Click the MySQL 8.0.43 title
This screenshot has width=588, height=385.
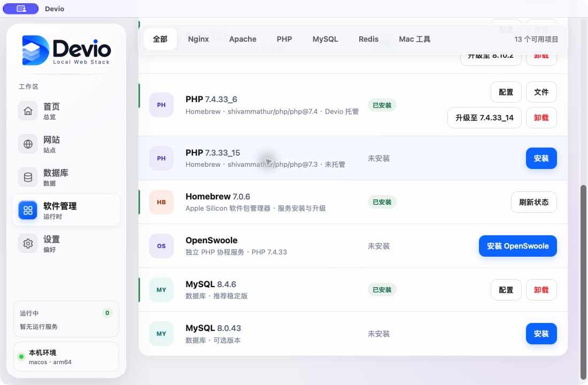213,328
